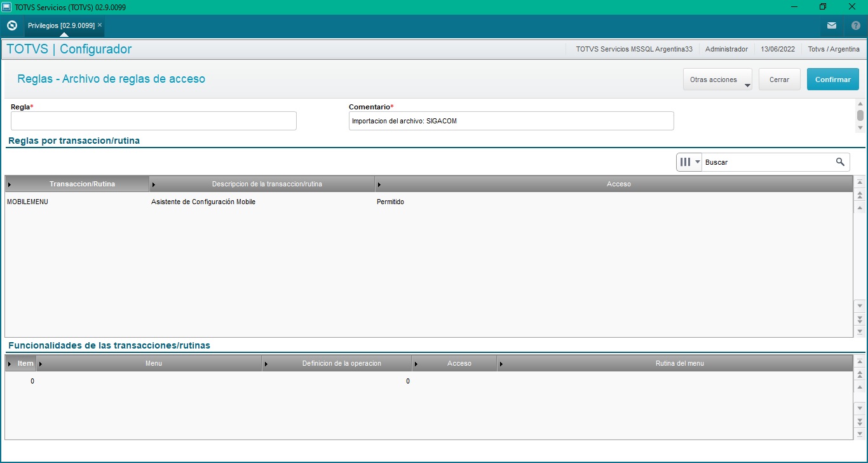Open the help question mark icon
This screenshot has height=463, width=868.
pyautogui.click(x=855, y=25)
